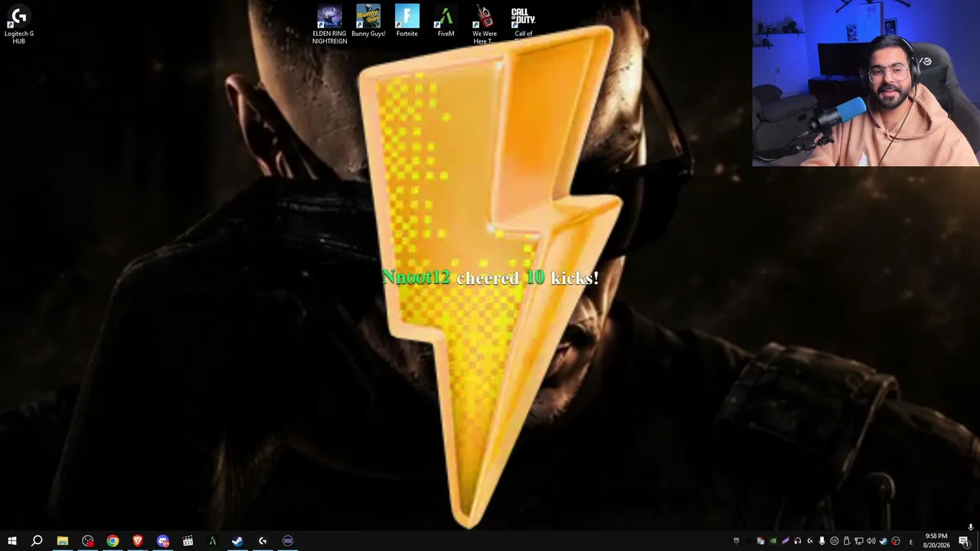Switch to Google Chrome on the taskbar
Viewport: 980px width, 551px height.
click(113, 541)
